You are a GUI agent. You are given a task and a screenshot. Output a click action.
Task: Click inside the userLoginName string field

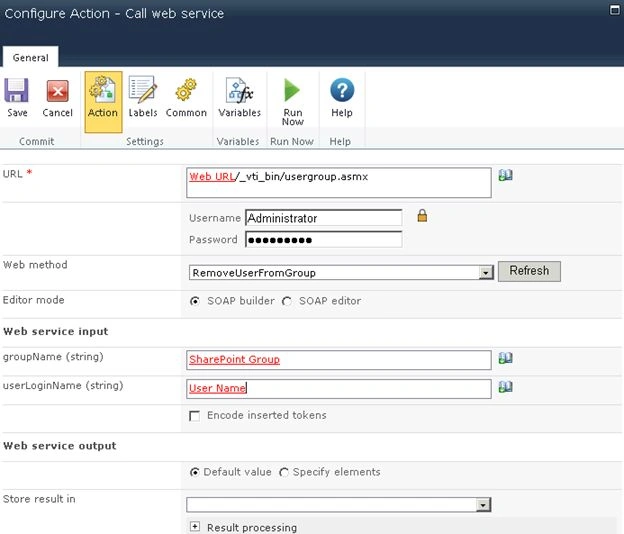[339, 388]
